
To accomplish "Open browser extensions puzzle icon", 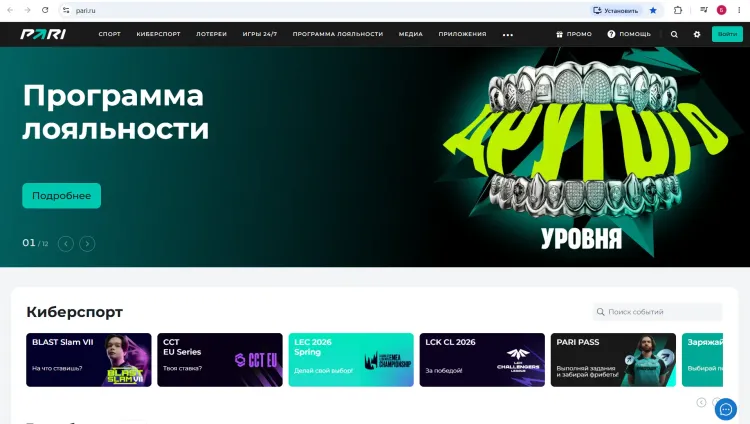I will point(678,10).
